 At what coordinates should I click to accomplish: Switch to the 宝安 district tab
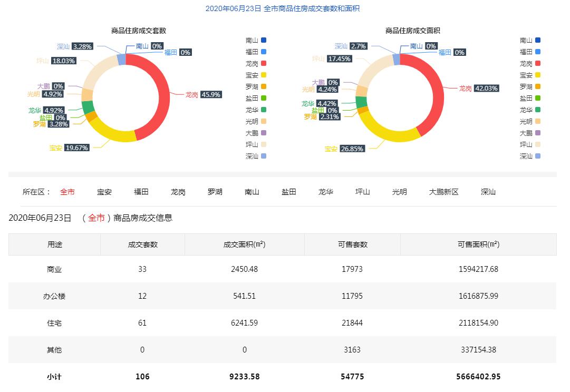104,192
